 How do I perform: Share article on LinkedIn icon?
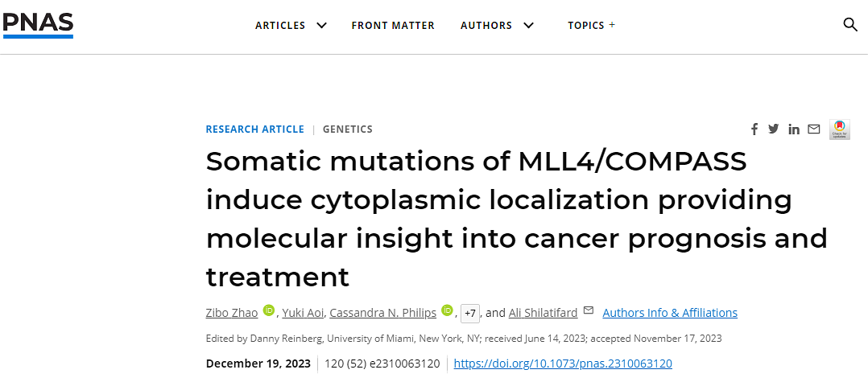(x=794, y=129)
